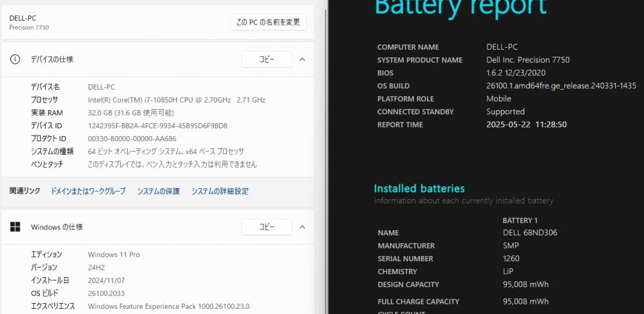Image resolution: width=644 pixels, height=314 pixels.
Task: Click the Windows logo icon
Action: click(x=15, y=227)
